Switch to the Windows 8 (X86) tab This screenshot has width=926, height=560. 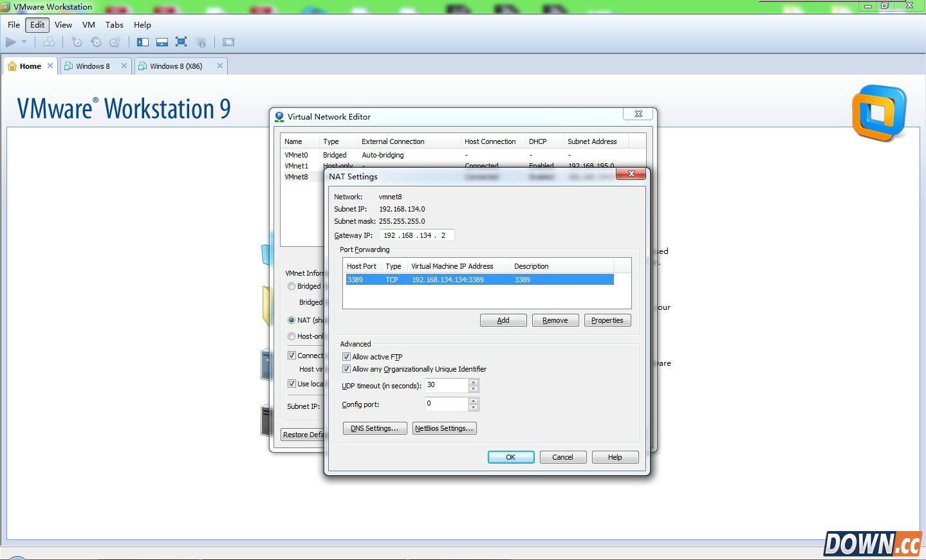pyautogui.click(x=176, y=66)
